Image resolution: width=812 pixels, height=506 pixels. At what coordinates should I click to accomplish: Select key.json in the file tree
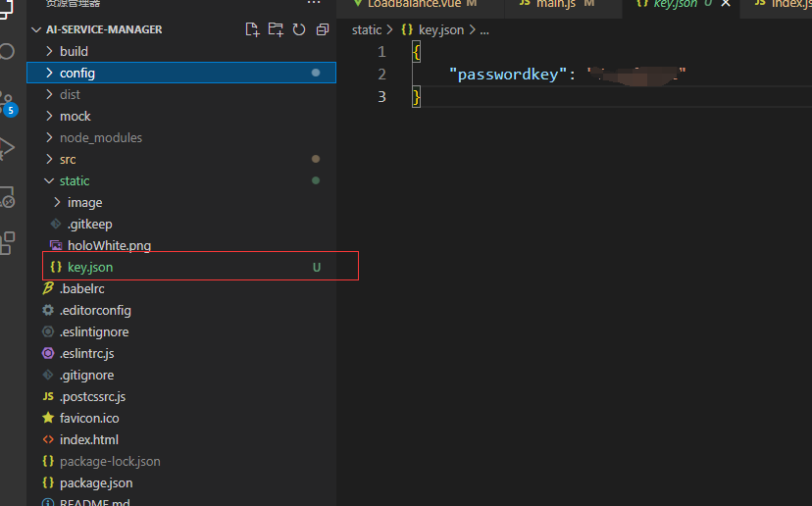(181, 268)
